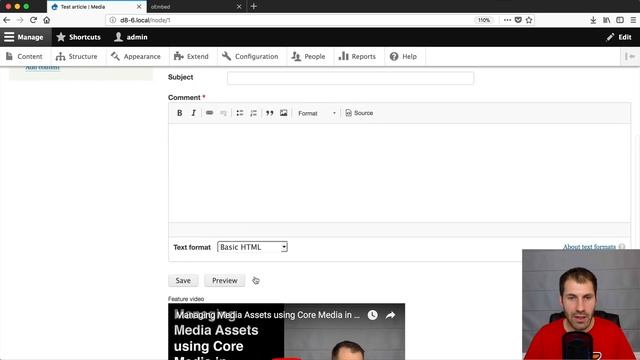Click the Feature video thumbnail
640x360 pixels.
(x=287, y=331)
